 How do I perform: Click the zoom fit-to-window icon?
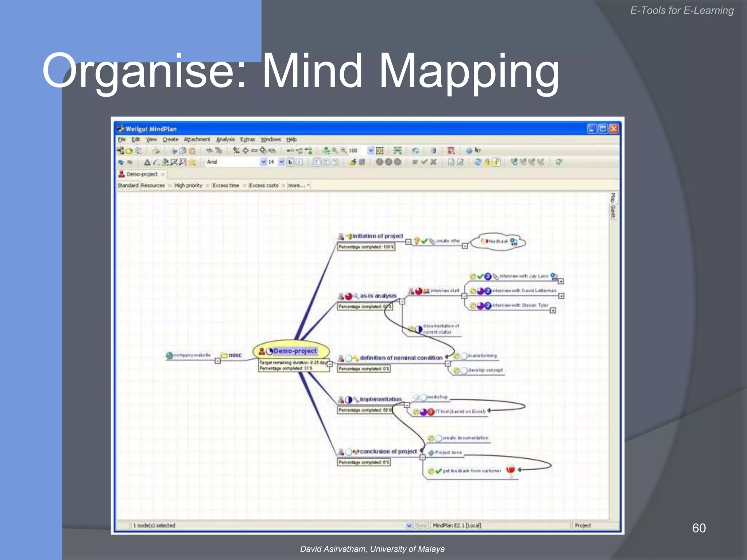(x=380, y=151)
